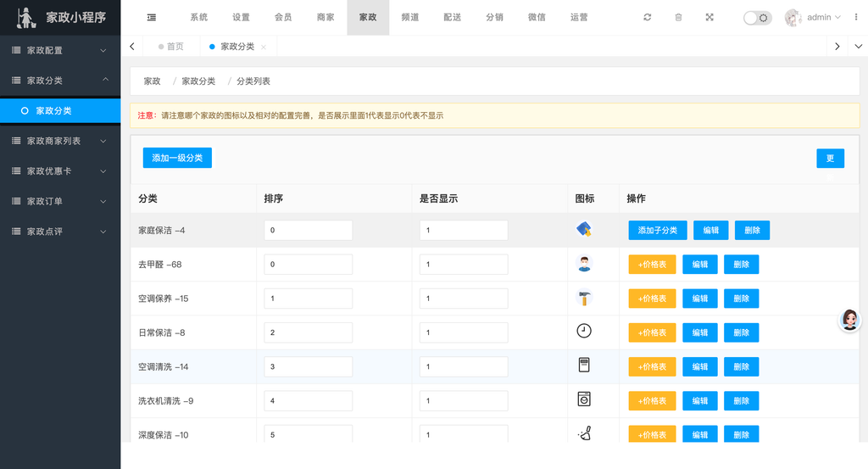Delete the 家庭保洁 category
The width and height of the screenshot is (868, 469).
752,231
